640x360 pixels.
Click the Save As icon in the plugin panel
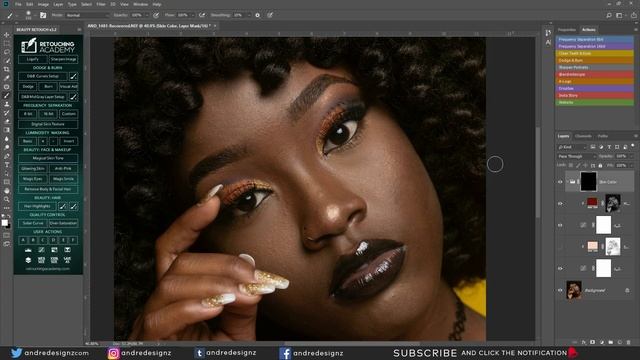click(67, 260)
